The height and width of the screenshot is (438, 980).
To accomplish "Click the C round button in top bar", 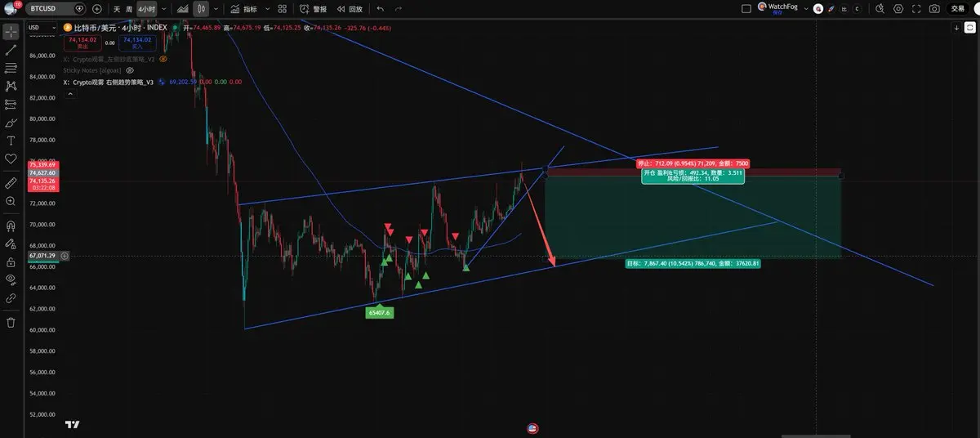I will click(x=856, y=9).
